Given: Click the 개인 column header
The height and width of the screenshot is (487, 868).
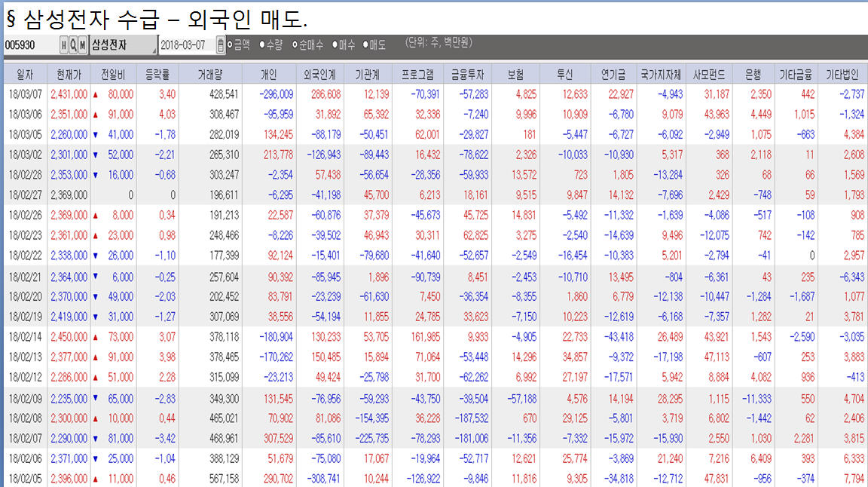Looking at the screenshot, I should [268, 75].
